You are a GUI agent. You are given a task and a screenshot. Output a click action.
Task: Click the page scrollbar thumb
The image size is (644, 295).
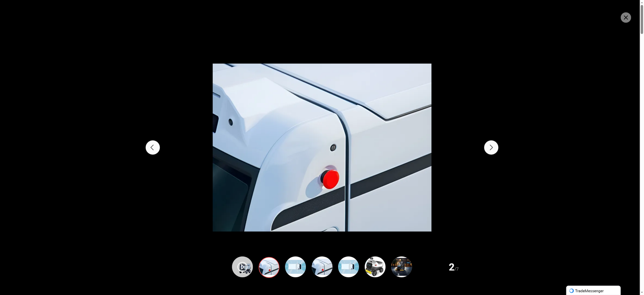[642, 19]
